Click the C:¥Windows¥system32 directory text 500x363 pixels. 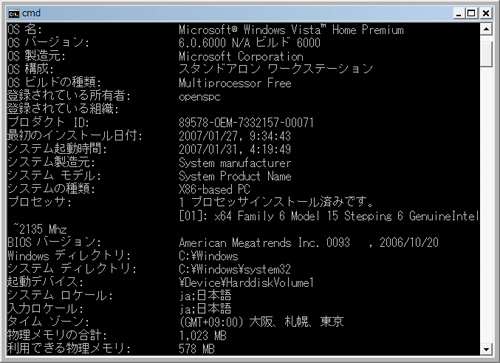235,269
